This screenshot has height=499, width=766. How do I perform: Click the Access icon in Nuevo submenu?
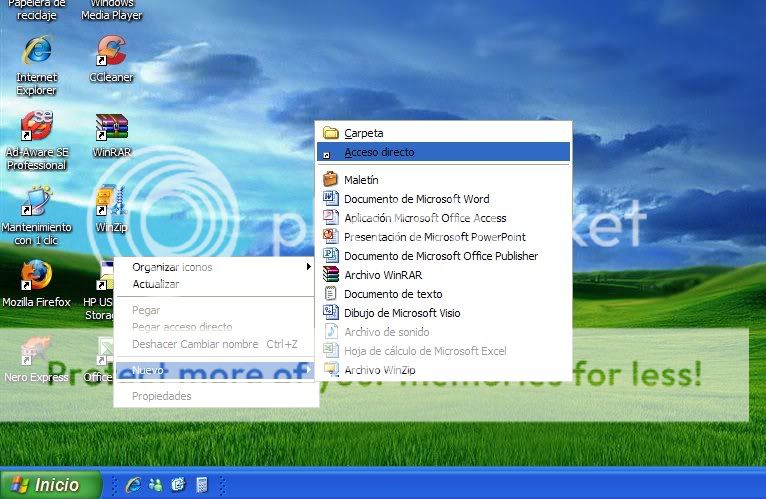(x=331, y=217)
